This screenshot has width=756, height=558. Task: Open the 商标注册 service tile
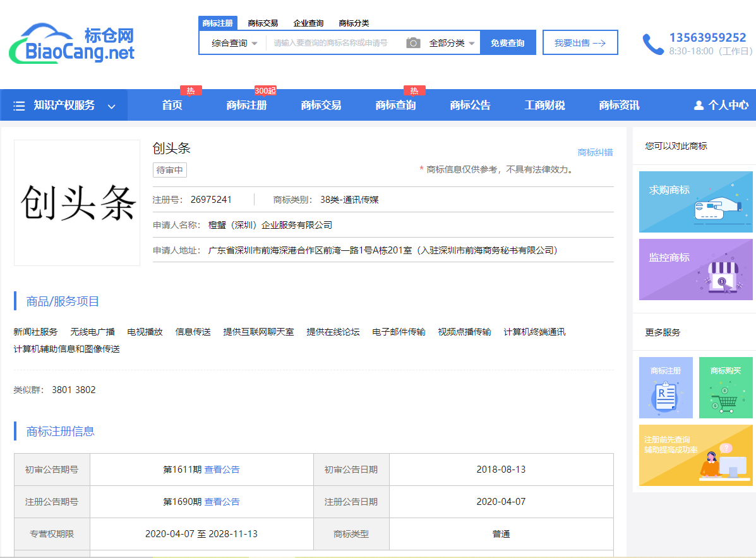(665, 387)
